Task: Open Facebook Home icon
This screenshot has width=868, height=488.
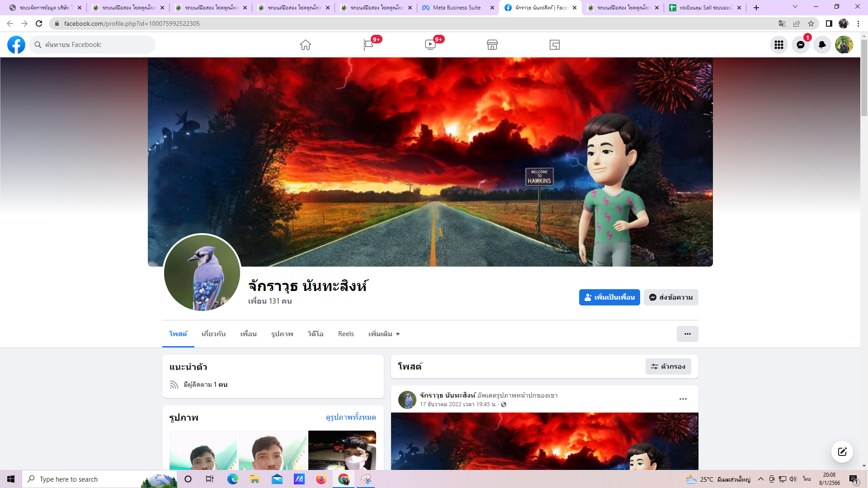Action: tap(306, 45)
